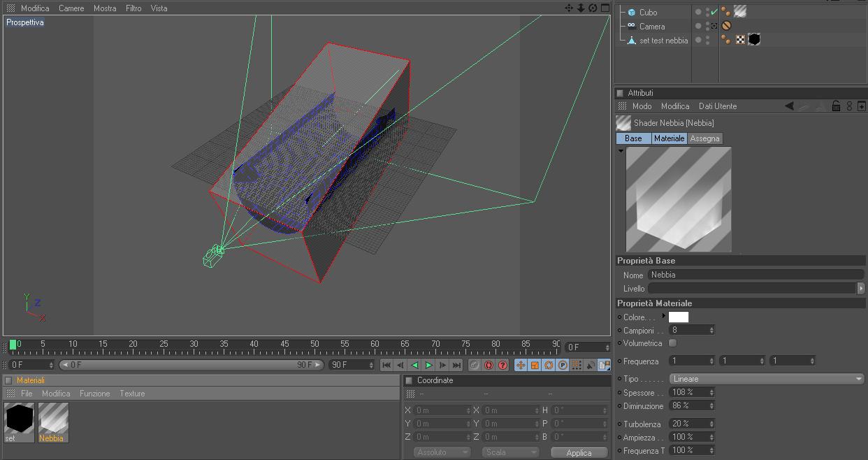Step back to the previous frame

(x=400, y=365)
